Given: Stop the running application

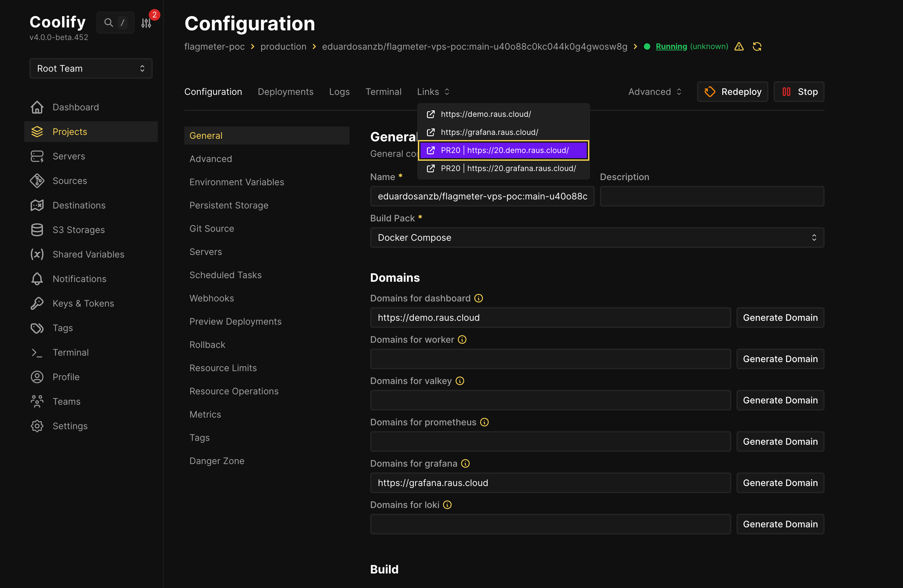Looking at the screenshot, I should pos(799,91).
